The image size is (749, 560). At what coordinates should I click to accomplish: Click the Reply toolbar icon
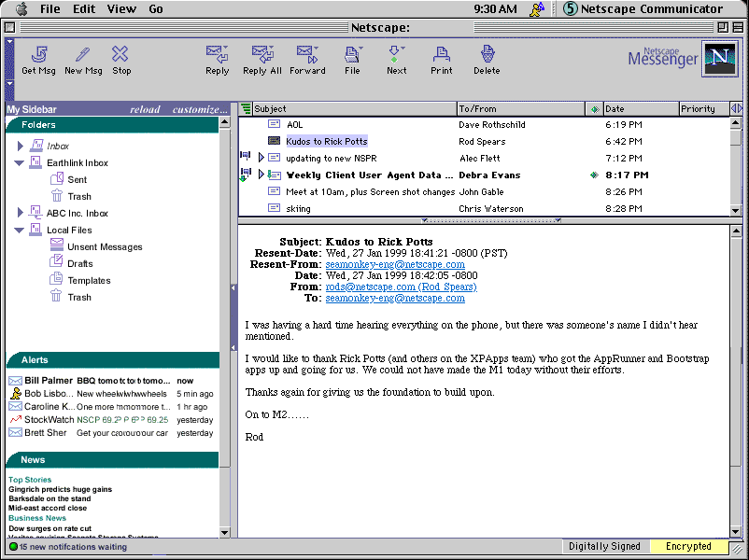tap(217, 54)
